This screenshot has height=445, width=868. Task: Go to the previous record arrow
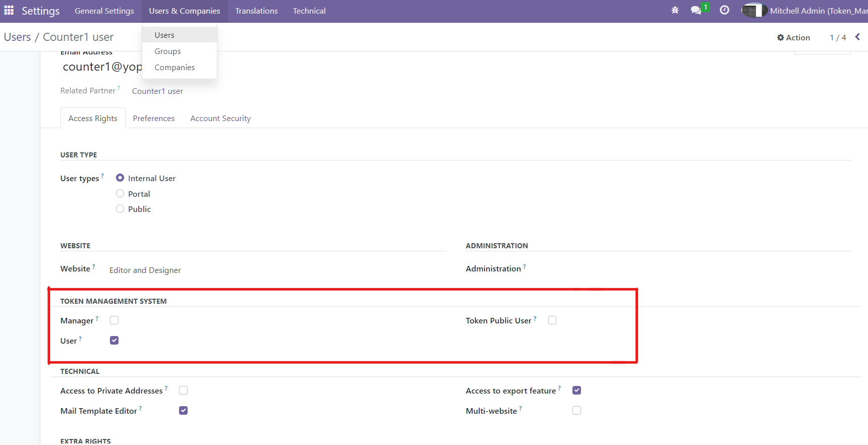point(857,37)
